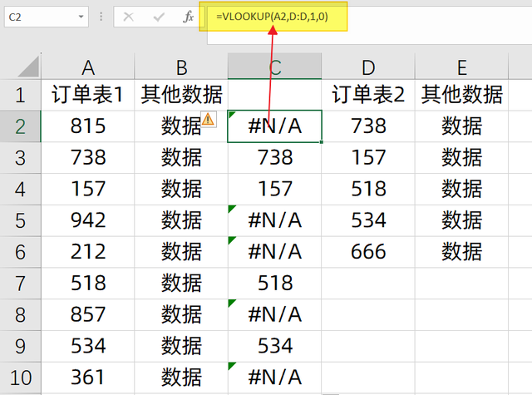Click cell A10 with value 361
The height and width of the screenshot is (395, 532).
(x=88, y=378)
